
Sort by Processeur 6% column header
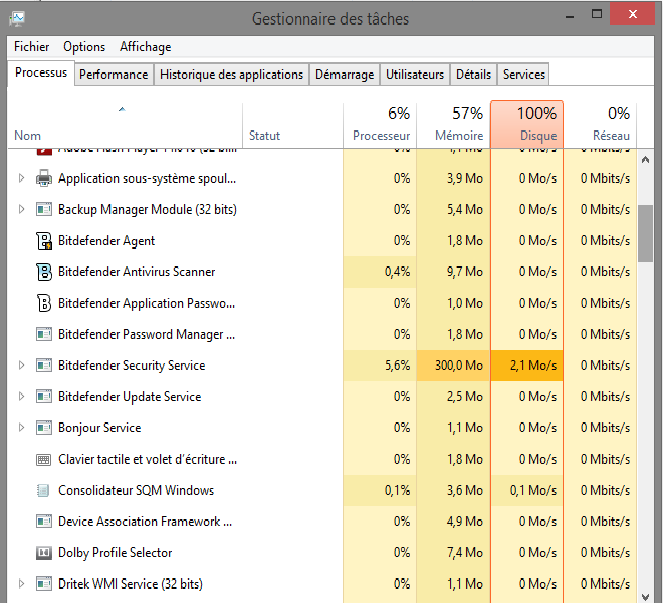click(380, 125)
